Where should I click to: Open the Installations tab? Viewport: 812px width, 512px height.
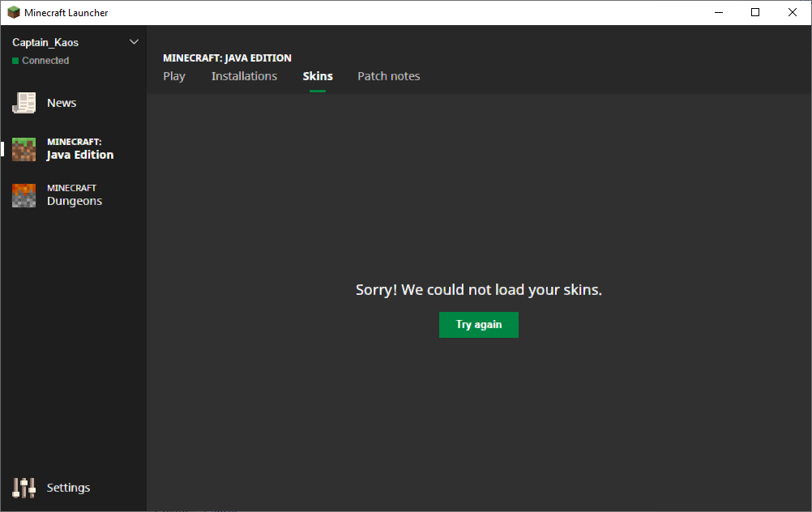[244, 76]
